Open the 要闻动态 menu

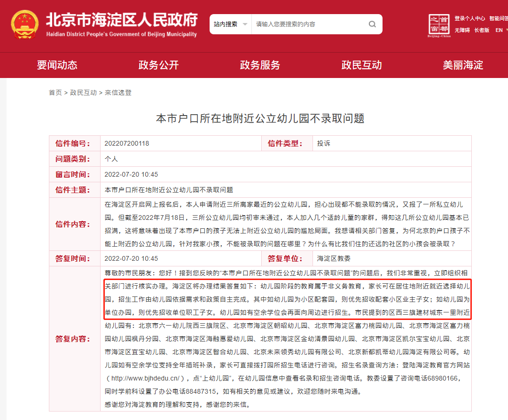coord(57,65)
